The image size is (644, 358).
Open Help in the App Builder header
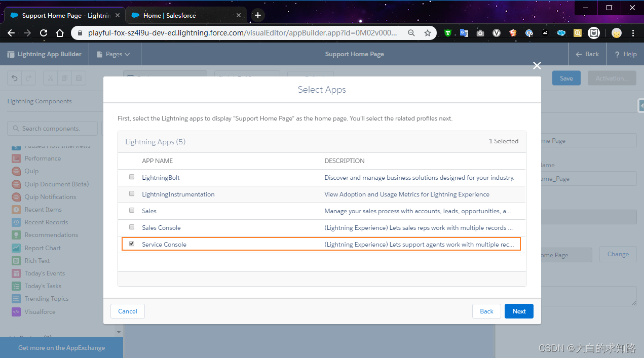625,54
